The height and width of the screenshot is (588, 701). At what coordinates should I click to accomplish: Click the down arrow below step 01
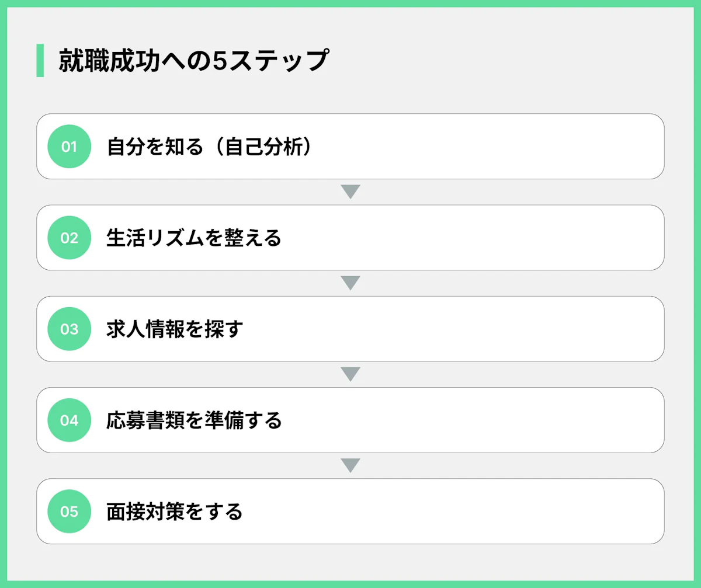pyautogui.click(x=350, y=192)
